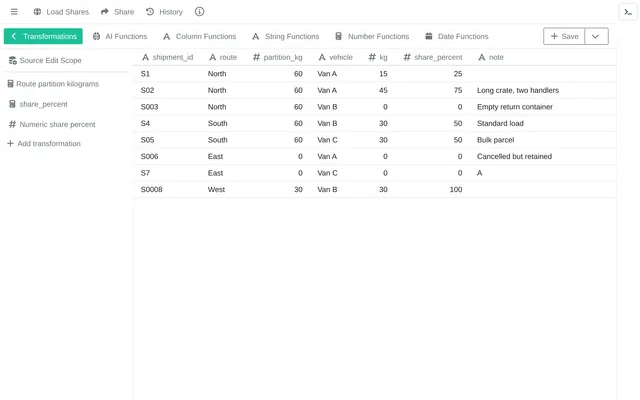Click the share_percent value 75
The width and height of the screenshot is (640, 400).
point(458,90)
